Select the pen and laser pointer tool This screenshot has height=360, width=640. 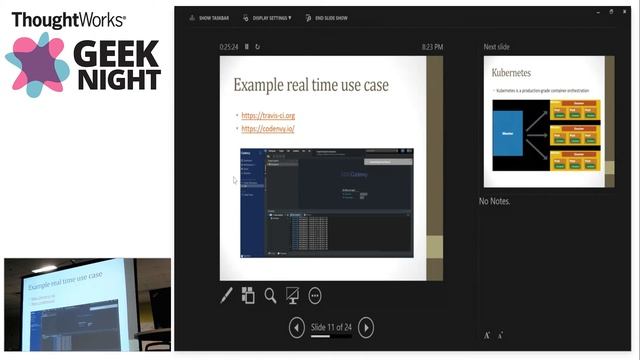tap(226, 296)
